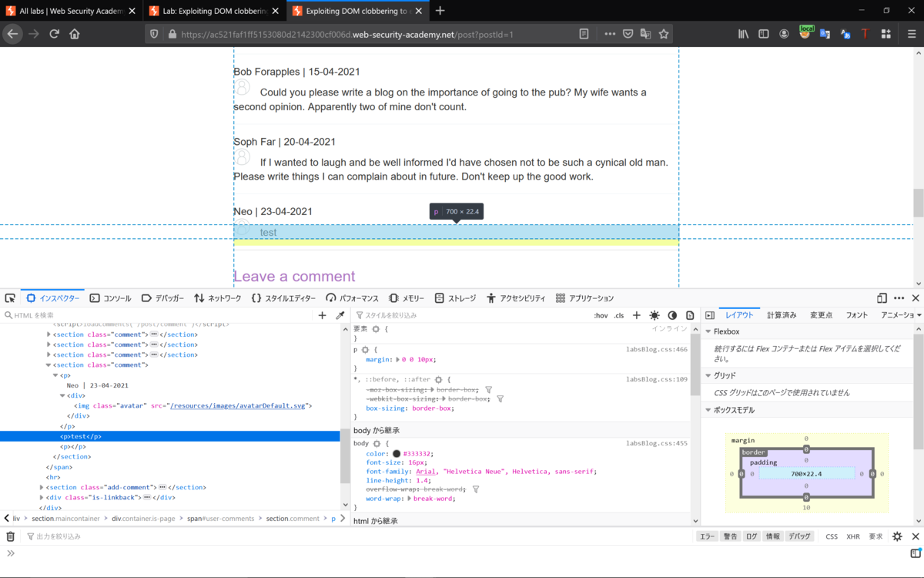Toggle the XHR console filter
Screen dimensions: 924x578
(x=853, y=536)
